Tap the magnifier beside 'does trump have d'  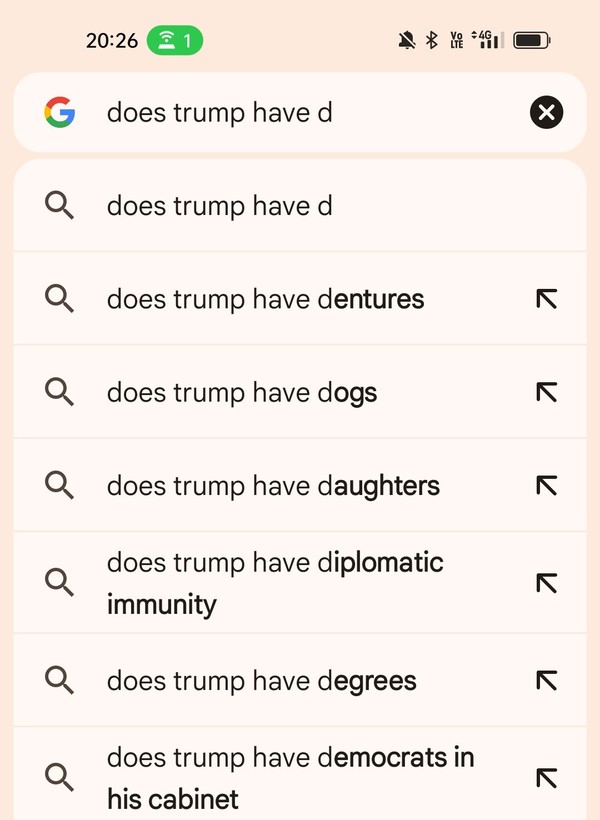[x=60, y=206]
